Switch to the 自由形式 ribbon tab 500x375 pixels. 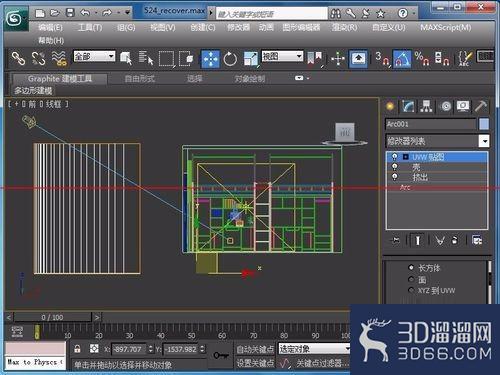tap(140, 79)
